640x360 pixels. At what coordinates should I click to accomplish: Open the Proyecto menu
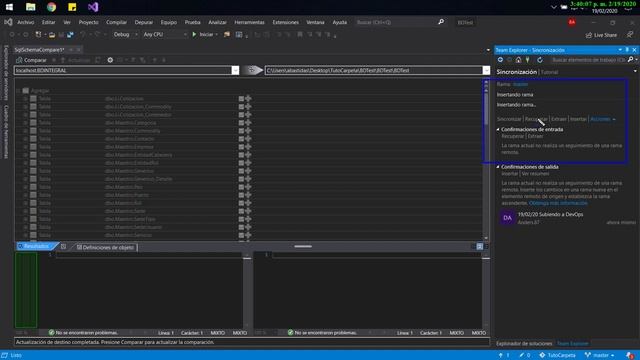pyautogui.click(x=89, y=22)
